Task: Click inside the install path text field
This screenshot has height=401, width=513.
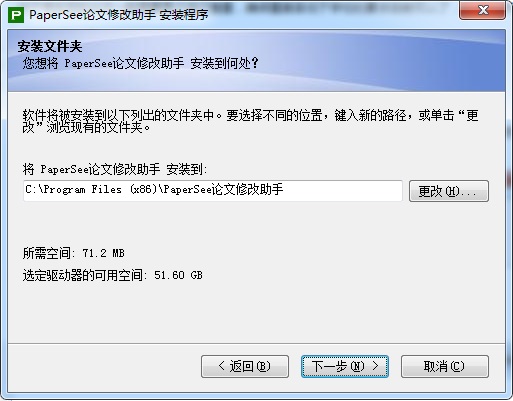Action: point(213,191)
